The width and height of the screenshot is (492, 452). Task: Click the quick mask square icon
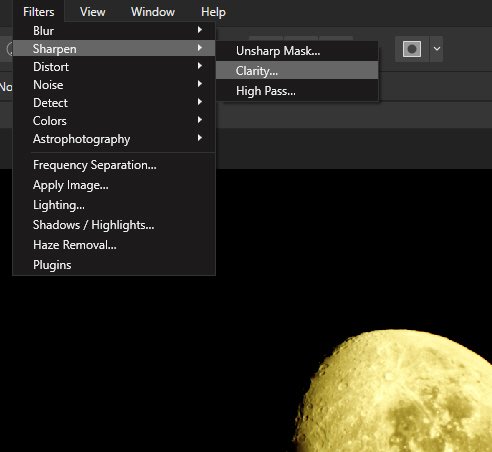point(412,49)
